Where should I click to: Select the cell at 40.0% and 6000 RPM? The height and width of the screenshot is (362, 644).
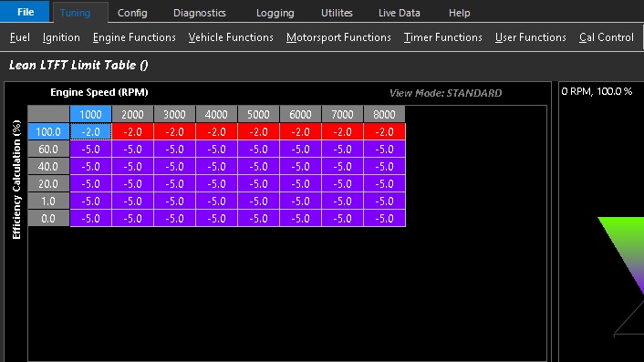tap(300, 166)
